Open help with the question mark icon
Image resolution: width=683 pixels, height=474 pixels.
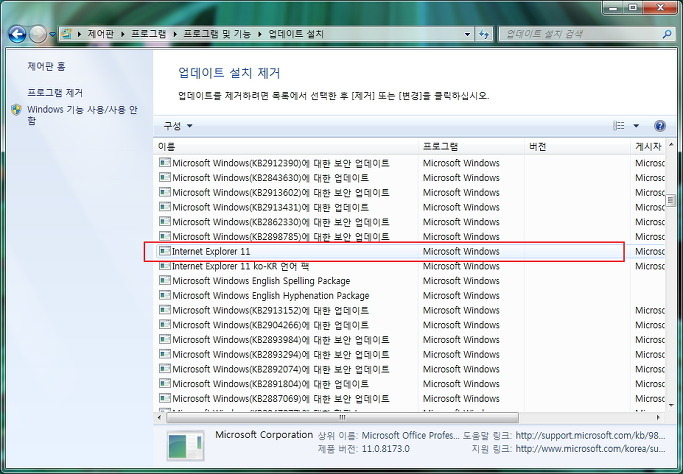659,126
